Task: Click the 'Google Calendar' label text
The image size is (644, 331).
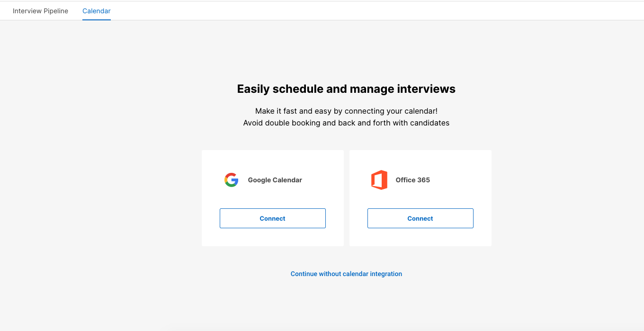Action: pos(275,180)
